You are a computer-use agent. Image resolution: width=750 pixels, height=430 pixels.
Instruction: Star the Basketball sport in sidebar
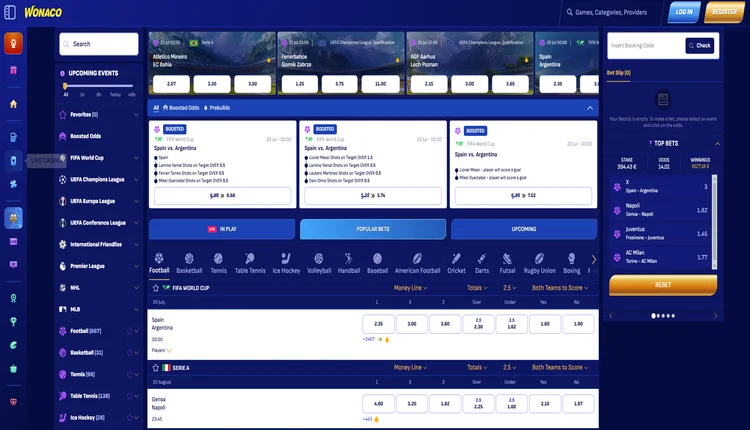click(x=130, y=353)
